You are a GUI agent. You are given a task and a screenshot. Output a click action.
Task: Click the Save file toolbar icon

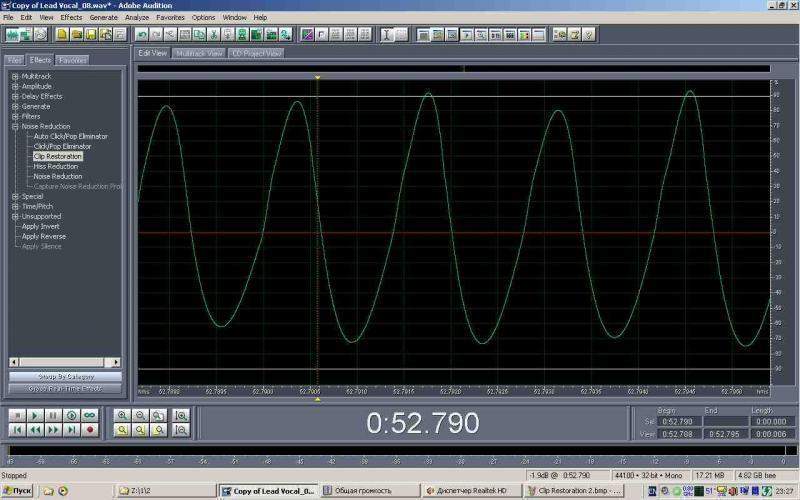[x=90, y=34]
